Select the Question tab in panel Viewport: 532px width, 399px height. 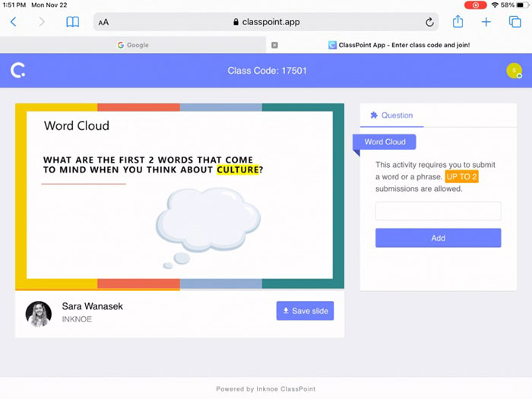tap(391, 116)
